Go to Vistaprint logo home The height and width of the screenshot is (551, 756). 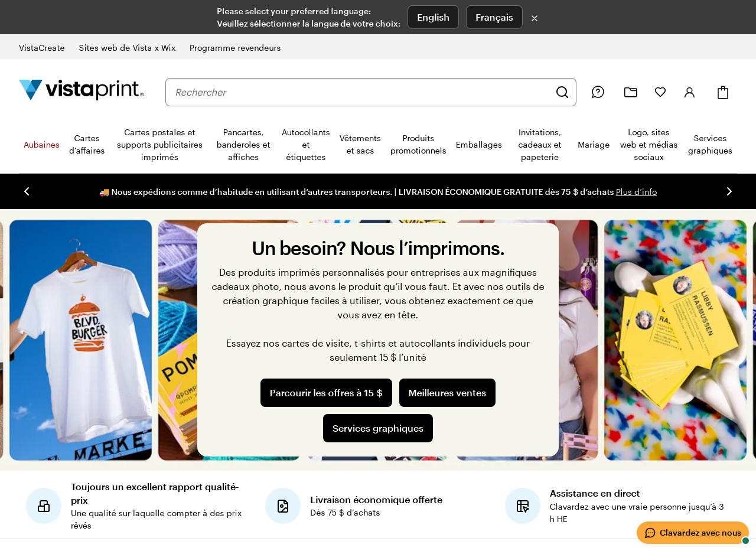tap(82, 90)
